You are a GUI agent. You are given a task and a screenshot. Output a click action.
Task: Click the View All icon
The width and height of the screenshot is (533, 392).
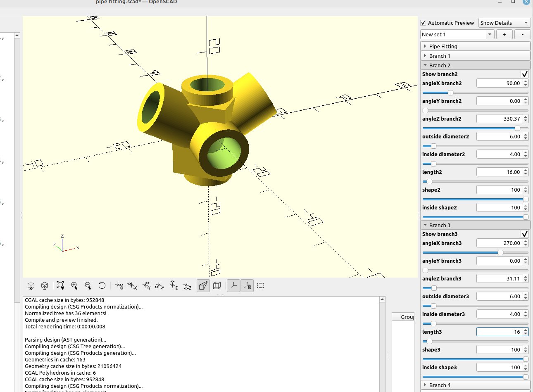click(x=60, y=285)
